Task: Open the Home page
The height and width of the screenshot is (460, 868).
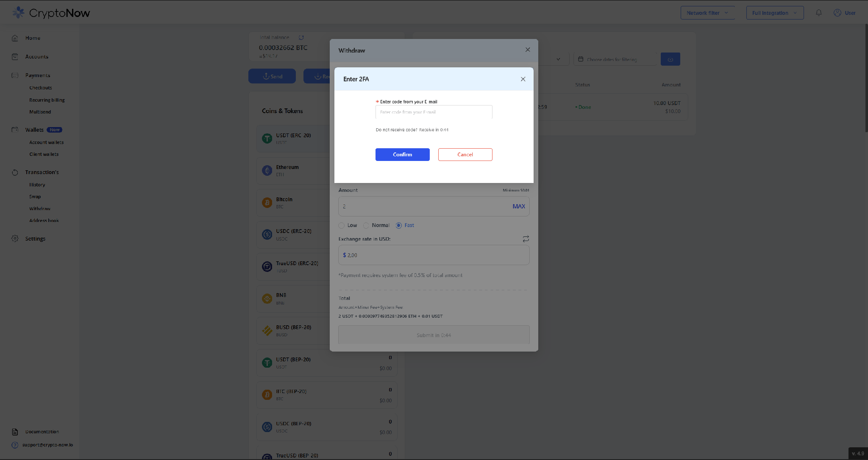Action: (x=33, y=38)
